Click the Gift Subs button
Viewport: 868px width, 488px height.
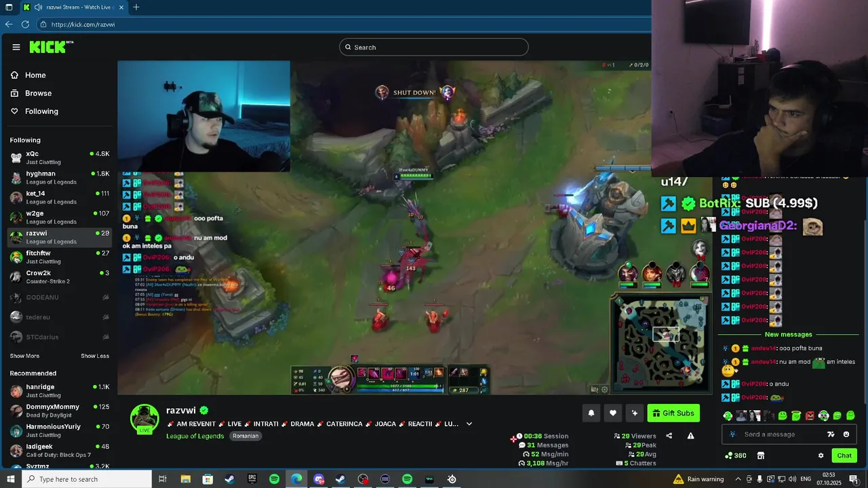click(x=673, y=413)
